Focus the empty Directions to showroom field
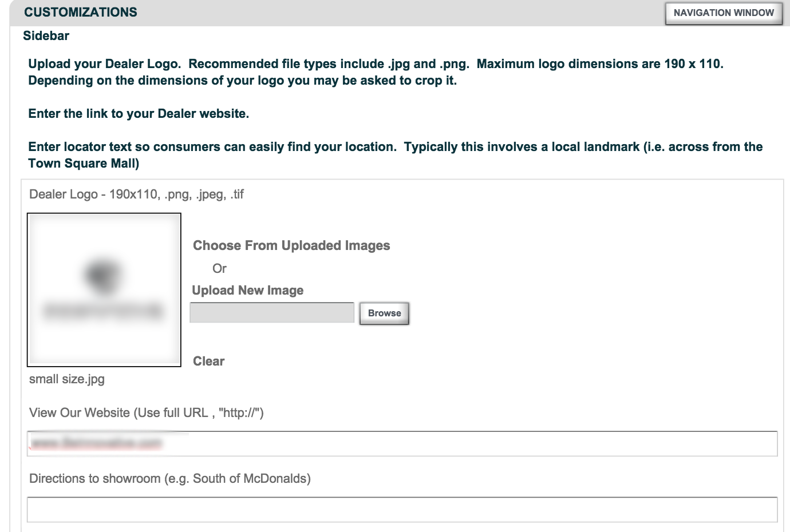 [x=402, y=510]
